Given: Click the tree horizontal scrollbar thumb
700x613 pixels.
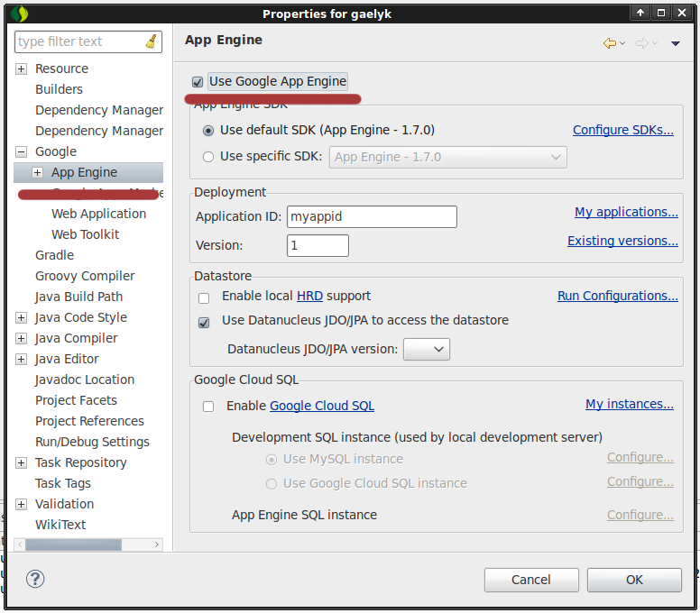Looking at the screenshot, I should coord(73,544).
